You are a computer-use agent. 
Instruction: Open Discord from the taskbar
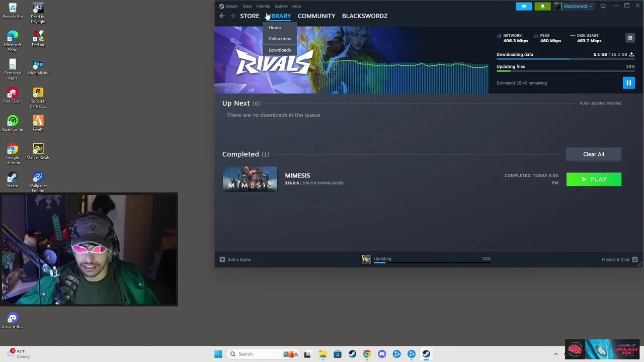(x=382, y=354)
